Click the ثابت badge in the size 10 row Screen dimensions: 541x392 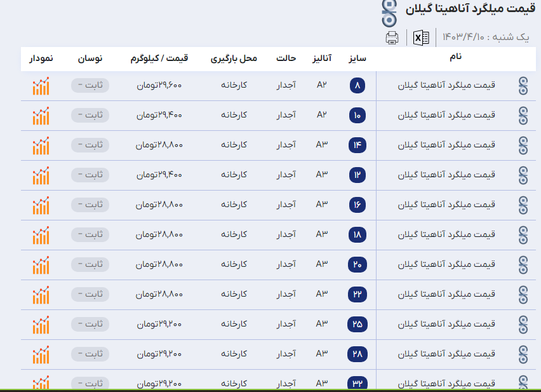tap(90, 115)
